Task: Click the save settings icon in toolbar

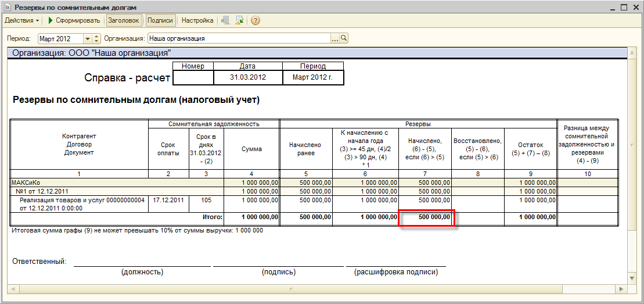Action: 239,20
